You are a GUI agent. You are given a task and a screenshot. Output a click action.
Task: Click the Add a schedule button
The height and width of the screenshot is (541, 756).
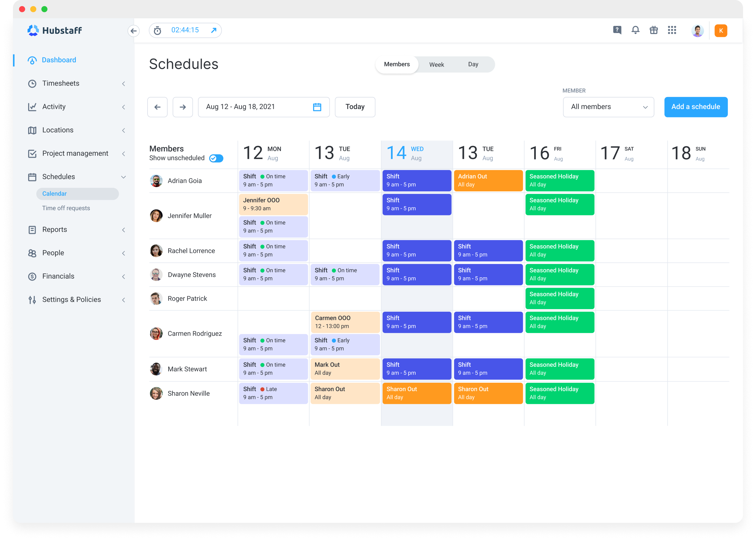coord(695,107)
